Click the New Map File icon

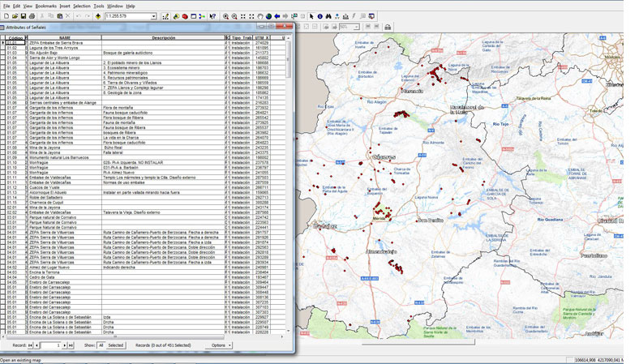(5, 16)
